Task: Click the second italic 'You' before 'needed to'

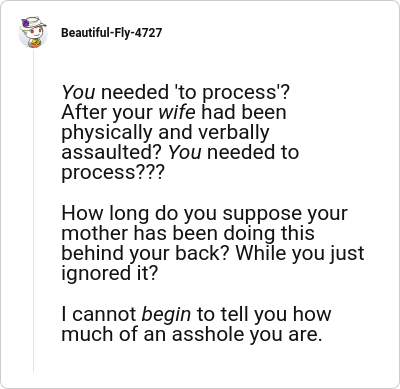Action: pos(184,152)
